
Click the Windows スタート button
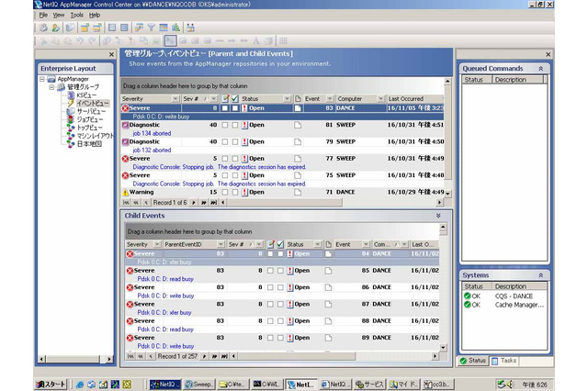(x=52, y=384)
